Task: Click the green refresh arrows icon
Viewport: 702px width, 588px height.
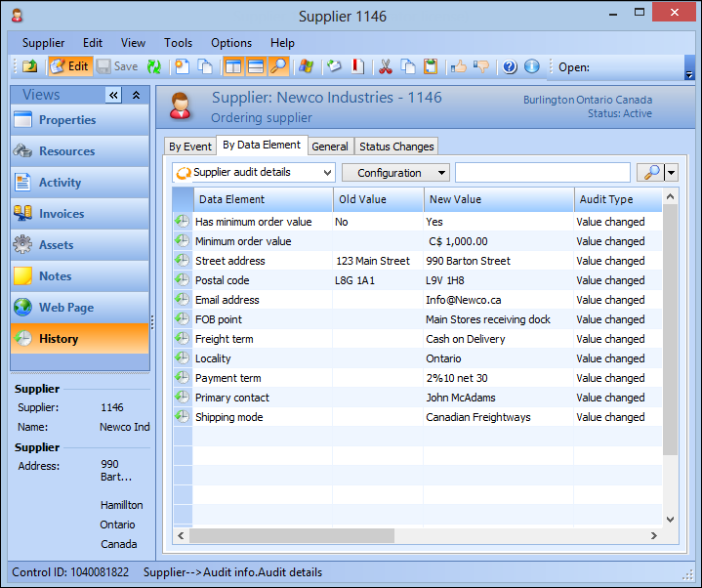Action: (x=154, y=66)
